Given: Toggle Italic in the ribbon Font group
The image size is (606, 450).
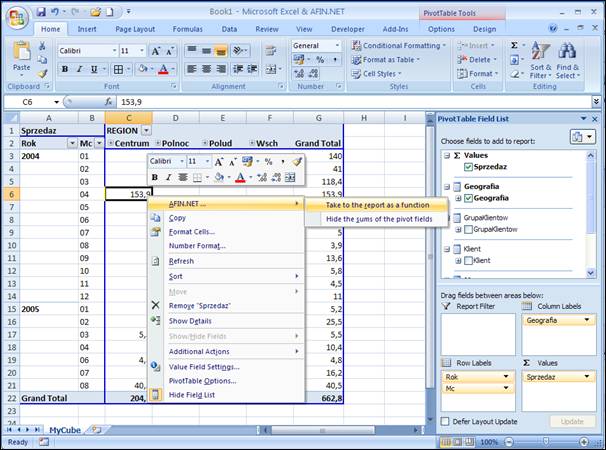Looking at the screenshot, I should point(79,69).
